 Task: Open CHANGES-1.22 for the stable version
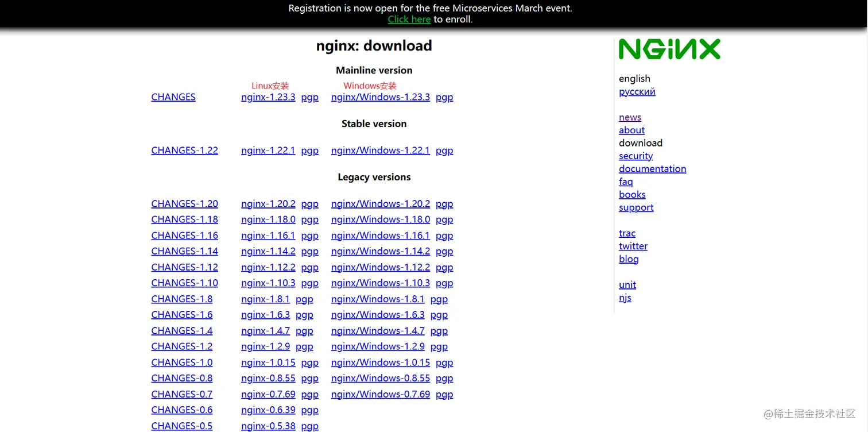point(184,151)
